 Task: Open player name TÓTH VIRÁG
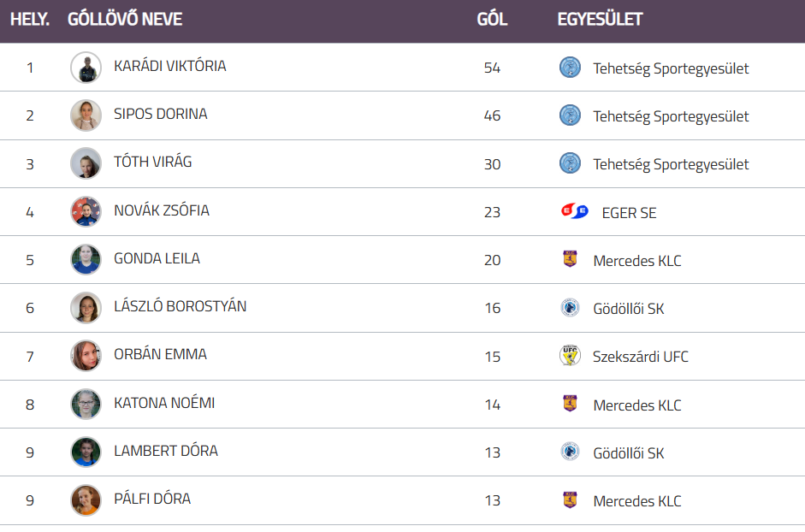coord(152,162)
